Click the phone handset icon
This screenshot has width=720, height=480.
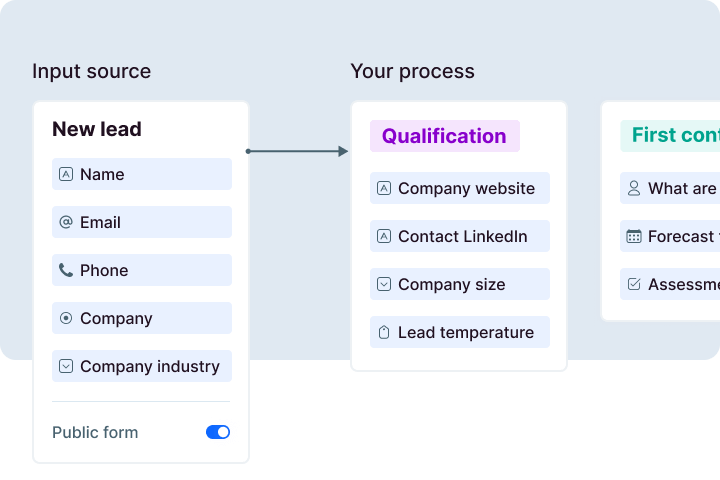click(x=66, y=270)
